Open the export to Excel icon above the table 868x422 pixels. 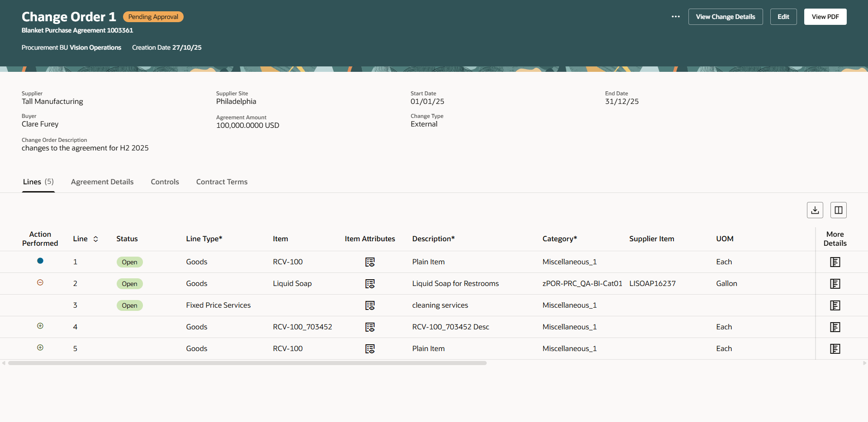(x=815, y=210)
